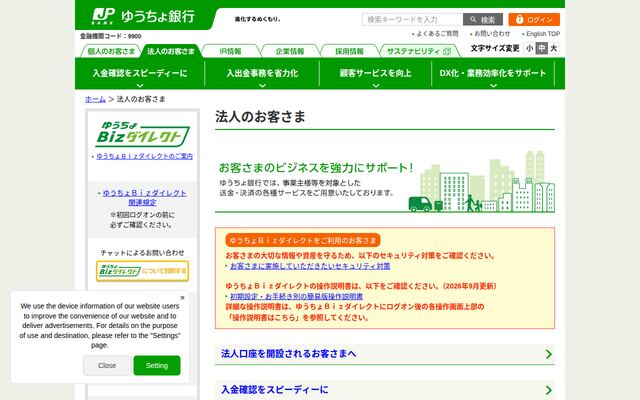The height and width of the screenshot is (400, 640).
Task: Select the 採用情報 tab
Action: coord(349,51)
